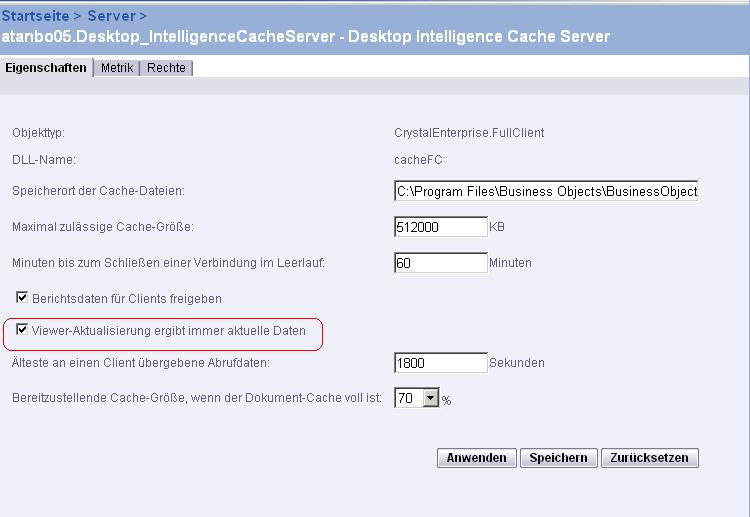
Task: Click the Objekttyp label
Action: tap(38, 133)
